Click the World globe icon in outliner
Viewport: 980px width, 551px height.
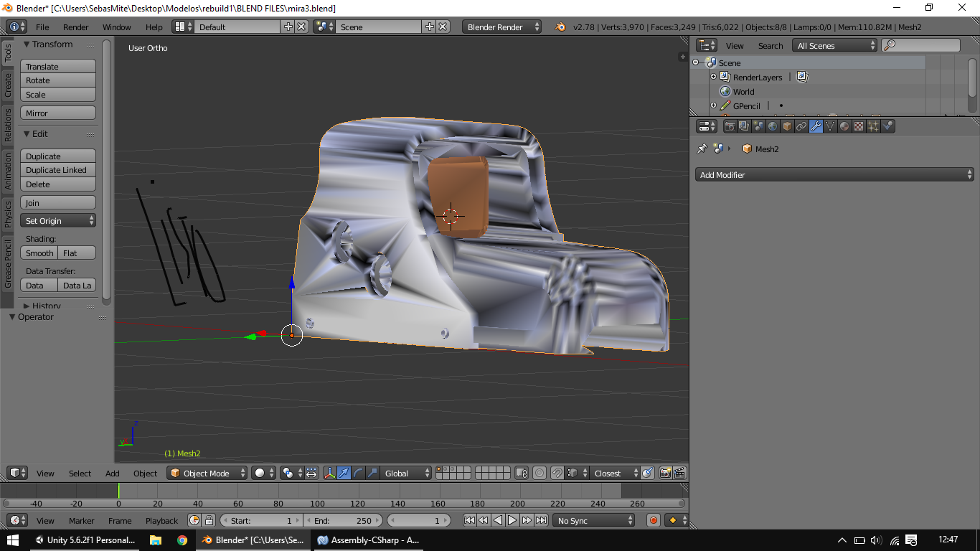[725, 91]
